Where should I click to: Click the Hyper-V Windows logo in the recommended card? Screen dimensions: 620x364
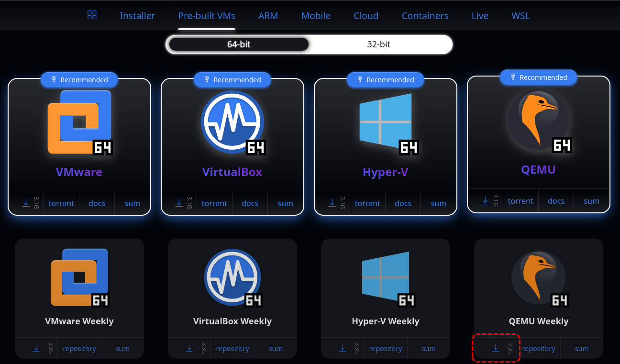tap(386, 122)
